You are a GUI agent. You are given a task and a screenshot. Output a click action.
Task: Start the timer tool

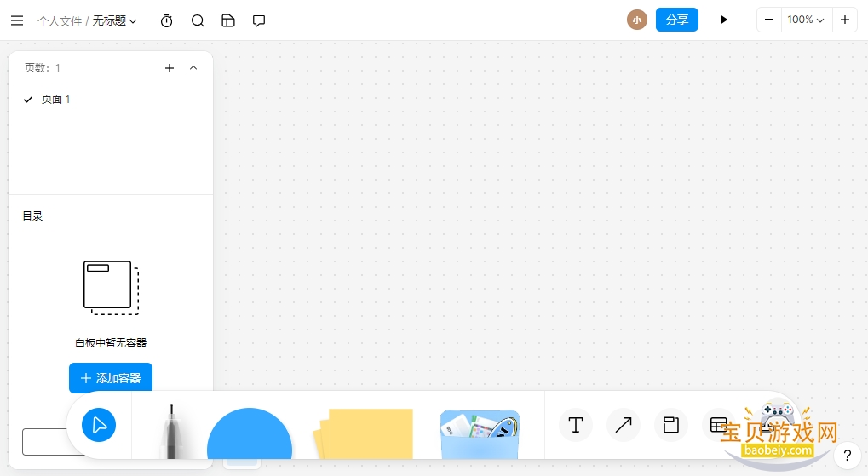point(167,21)
